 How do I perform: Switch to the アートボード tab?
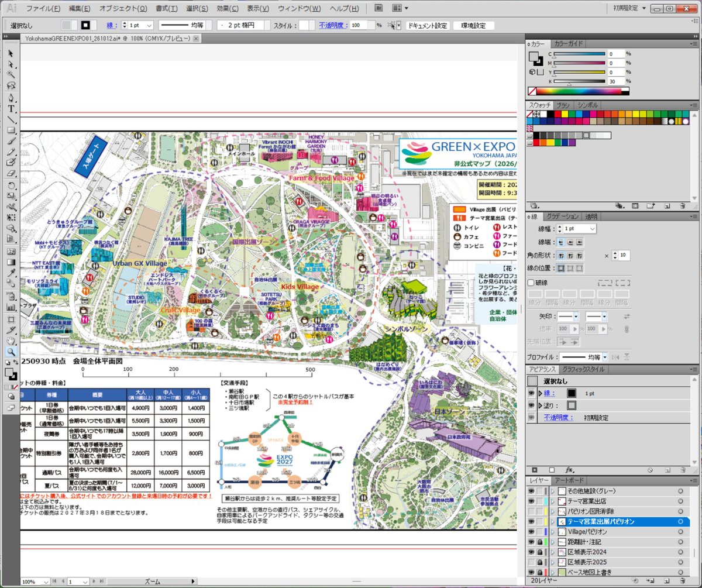569,480
